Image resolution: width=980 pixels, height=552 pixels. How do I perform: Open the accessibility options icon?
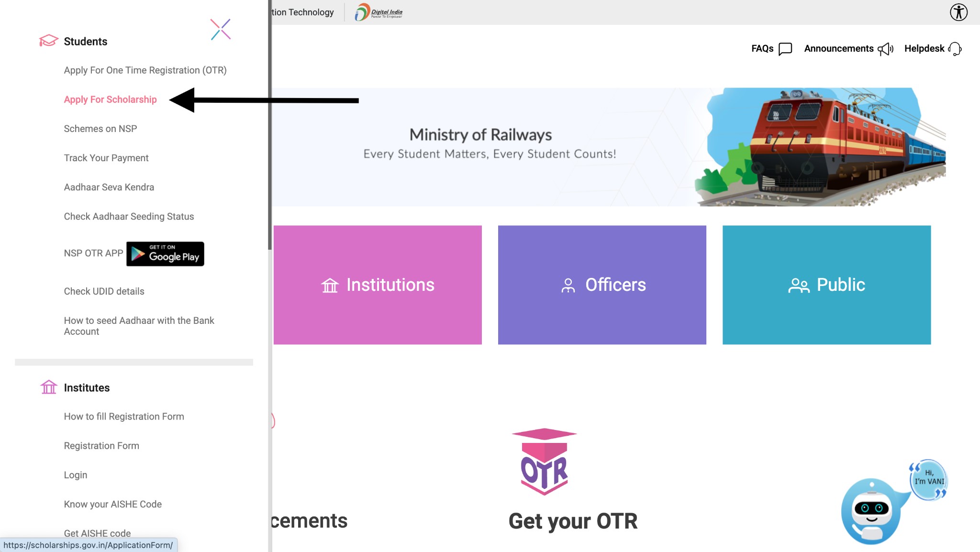pos(958,12)
